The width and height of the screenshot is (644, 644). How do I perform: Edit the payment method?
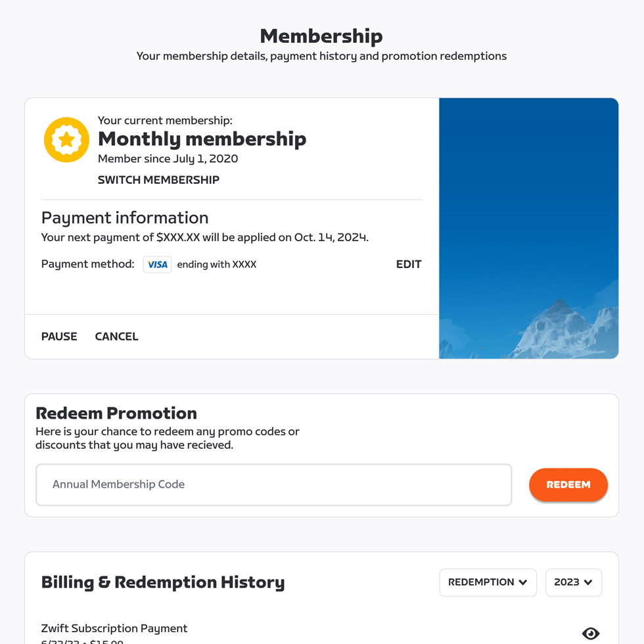pos(408,264)
